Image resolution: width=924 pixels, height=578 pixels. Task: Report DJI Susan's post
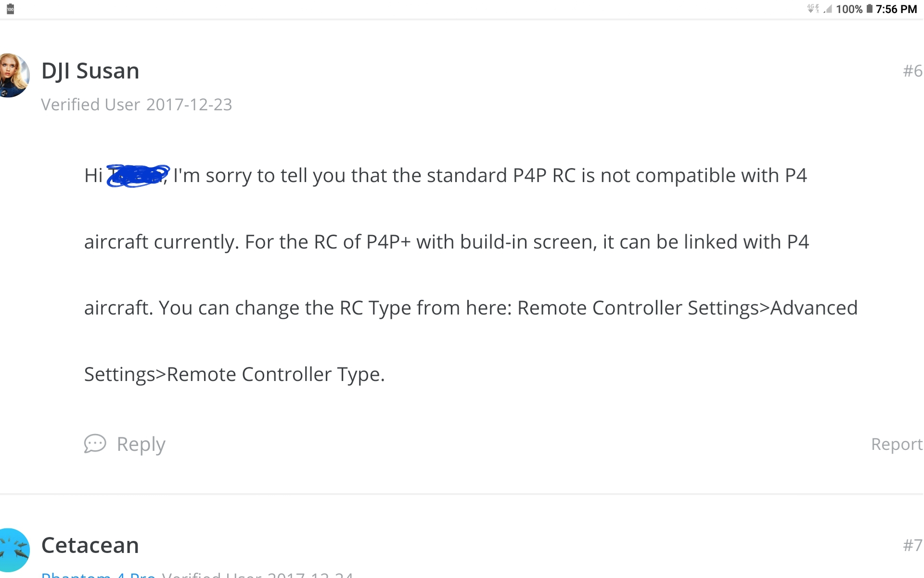point(897,444)
